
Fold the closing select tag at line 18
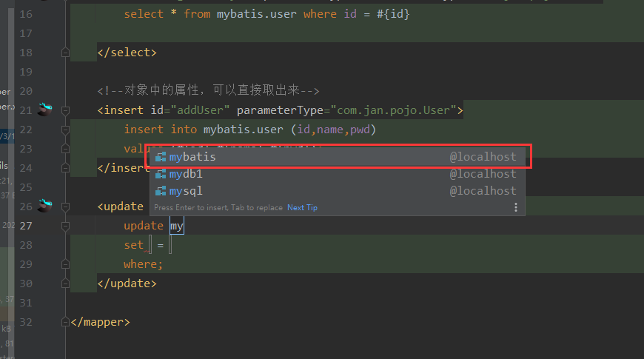pyautogui.click(x=66, y=53)
